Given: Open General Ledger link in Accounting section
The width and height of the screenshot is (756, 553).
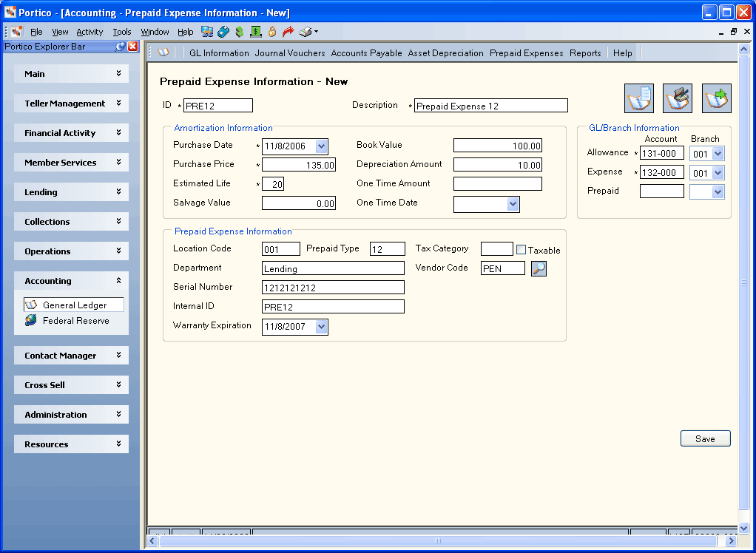Looking at the screenshot, I should [75, 305].
